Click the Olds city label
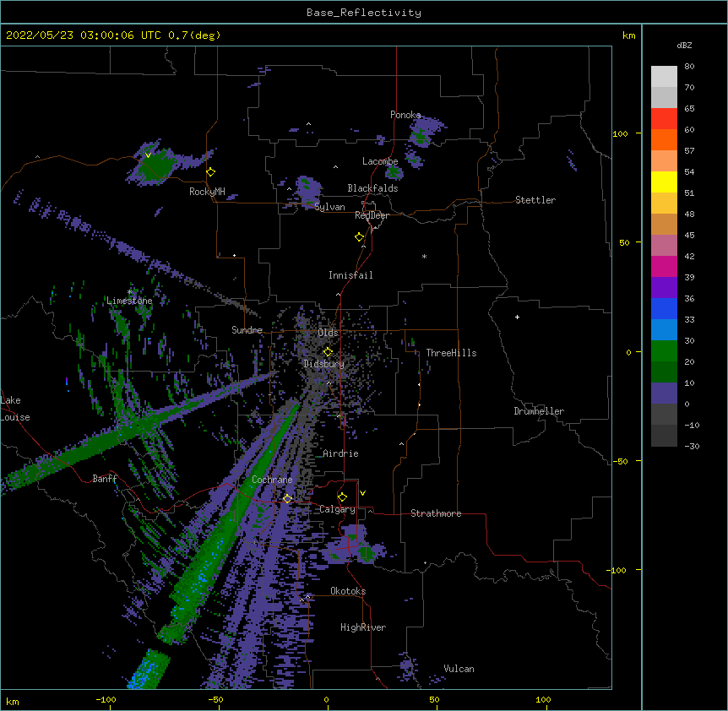Viewport: 728px width, 711px height. tap(328, 333)
